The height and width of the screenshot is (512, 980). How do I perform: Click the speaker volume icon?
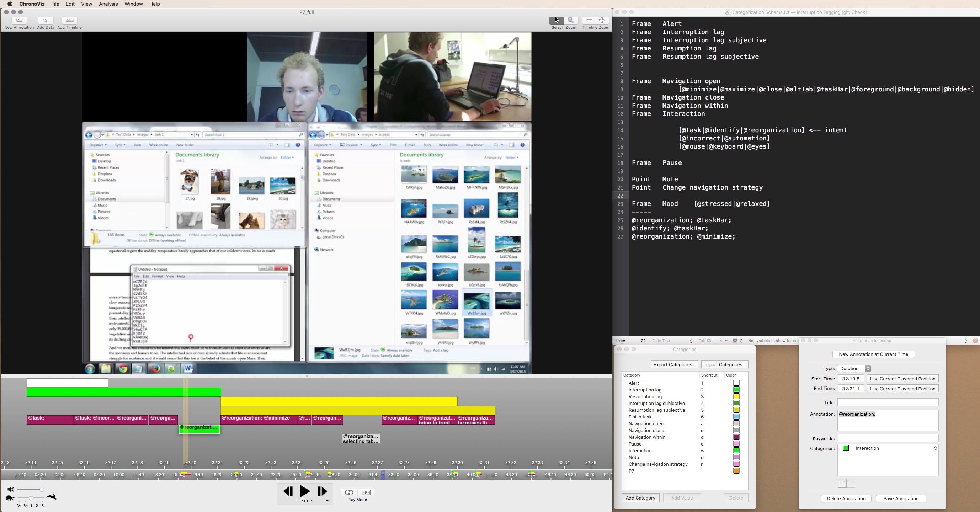pos(11,490)
